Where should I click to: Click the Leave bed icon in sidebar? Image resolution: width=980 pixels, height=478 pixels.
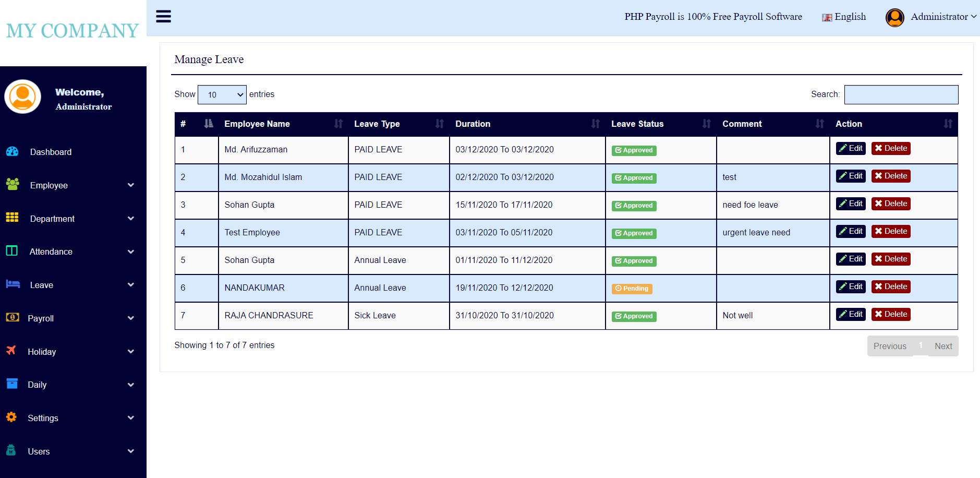pyautogui.click(x=12, y=284)
